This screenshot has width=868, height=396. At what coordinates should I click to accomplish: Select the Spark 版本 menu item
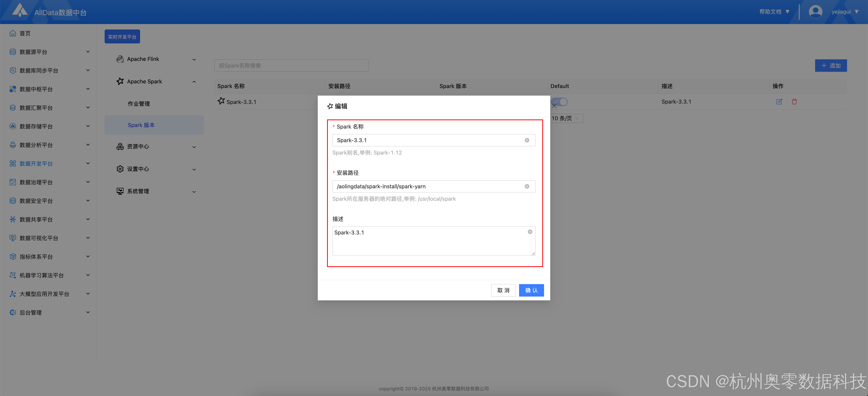pos(141,125)
